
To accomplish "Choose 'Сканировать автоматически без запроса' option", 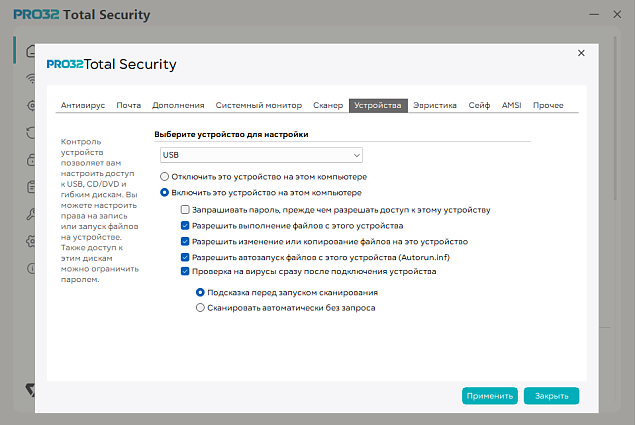I will [200, 308].
